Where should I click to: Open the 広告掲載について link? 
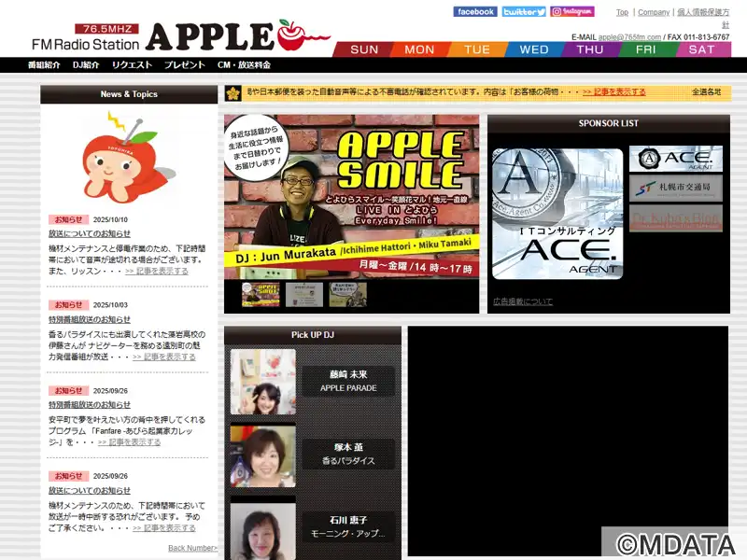[x=523, y=301]
